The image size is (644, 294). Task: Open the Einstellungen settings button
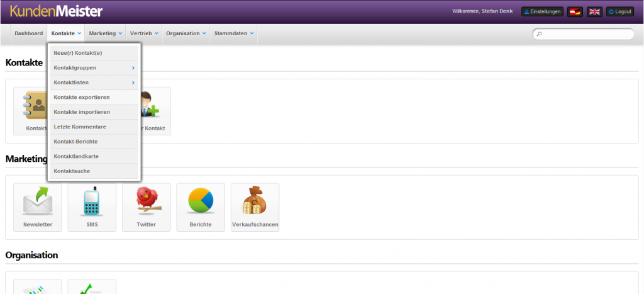click(x=542, y=11)
